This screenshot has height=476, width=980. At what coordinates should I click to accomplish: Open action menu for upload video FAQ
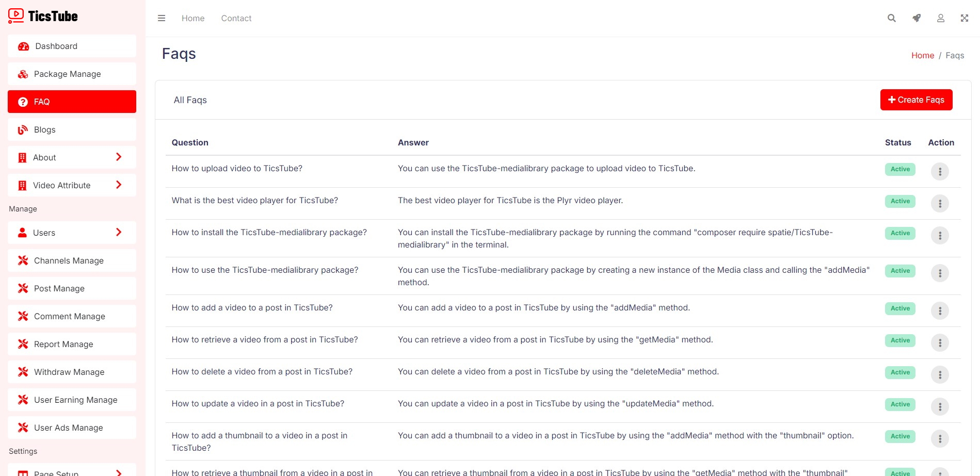[939, 172]
